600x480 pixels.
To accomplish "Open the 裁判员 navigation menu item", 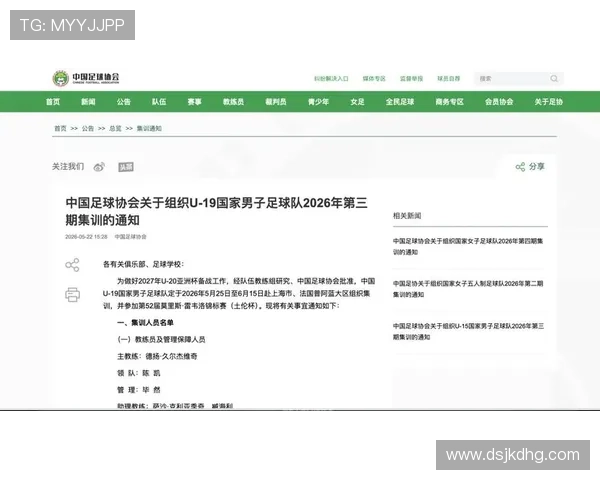I will point(276,102).
